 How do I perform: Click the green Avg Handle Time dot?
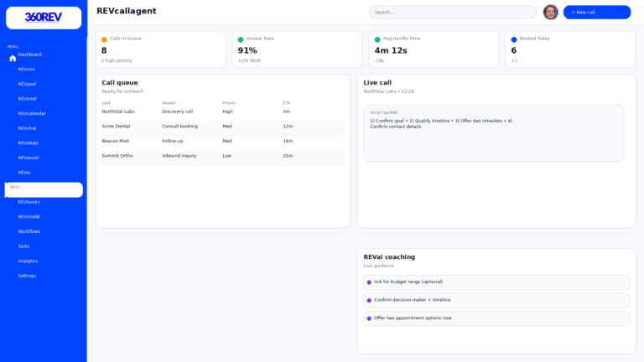point(377,39)
